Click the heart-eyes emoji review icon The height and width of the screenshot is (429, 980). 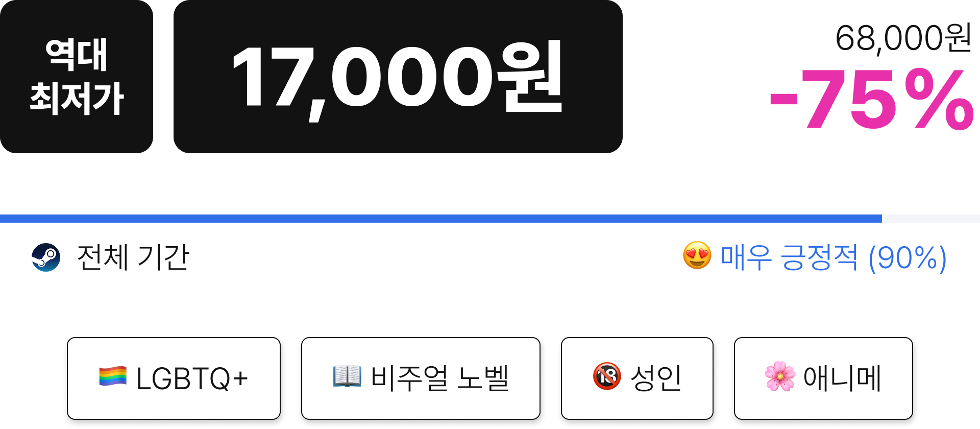coord(697,255)
